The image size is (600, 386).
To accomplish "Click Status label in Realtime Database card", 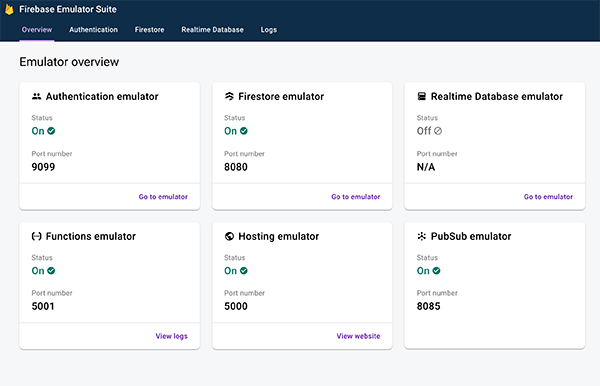I will point(427,118).
